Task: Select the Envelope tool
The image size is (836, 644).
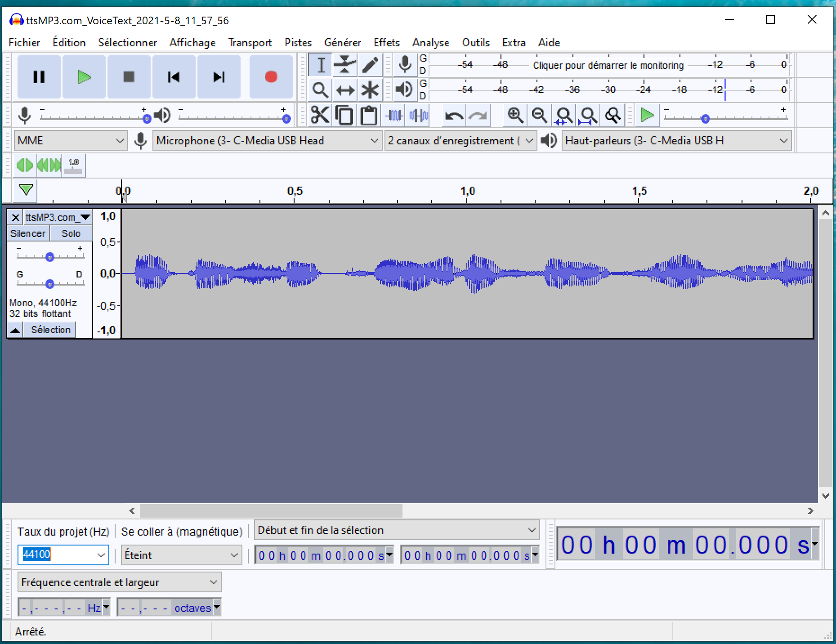Action: pyautogui.click(x=345, y=65)
